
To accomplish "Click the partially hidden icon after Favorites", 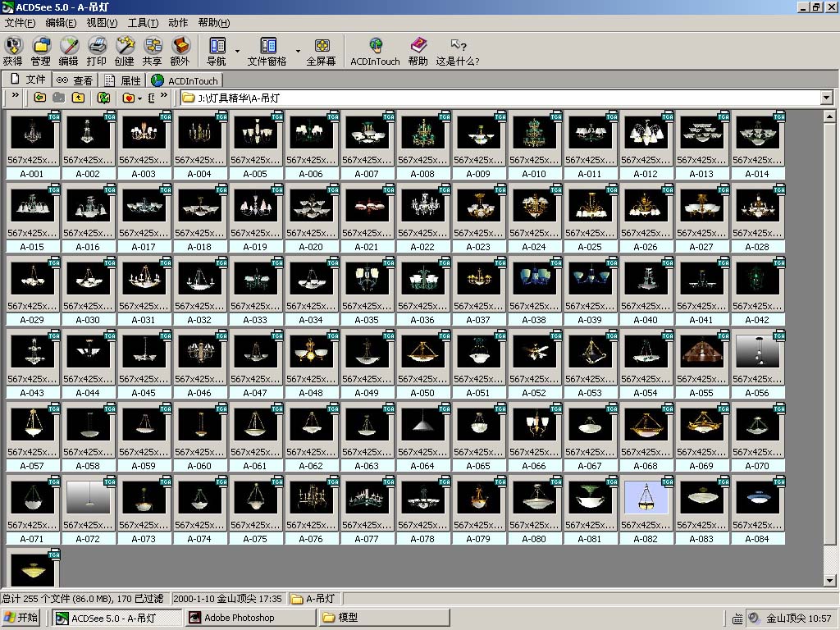I will [x=152, y=98].
